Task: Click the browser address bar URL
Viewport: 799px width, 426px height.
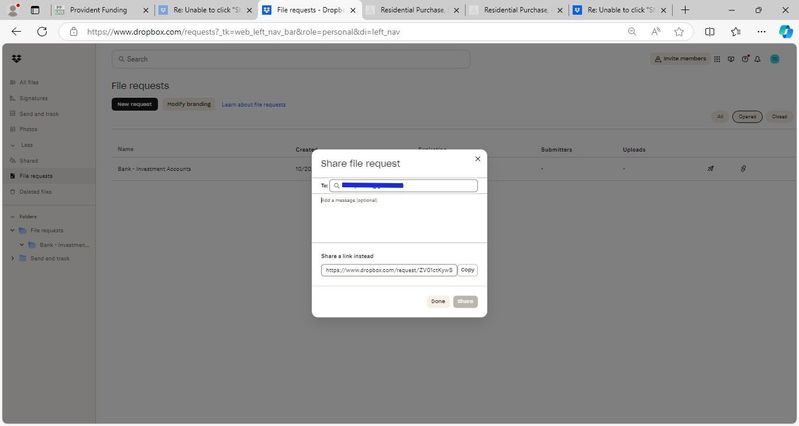Action: tap(243, 32)
